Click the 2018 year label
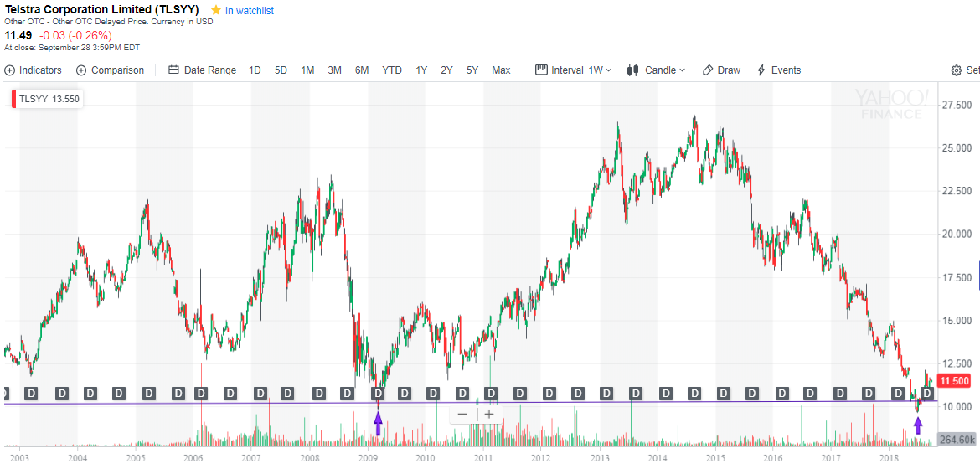 click(889, 458)
